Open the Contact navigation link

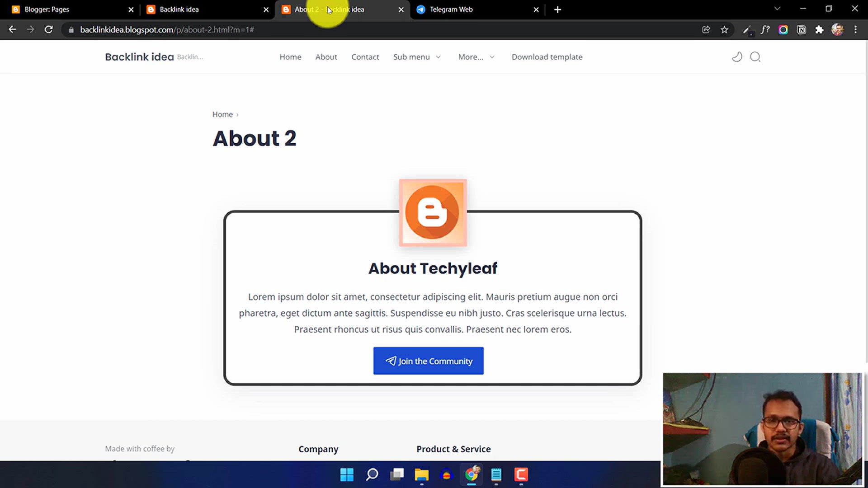365,57
